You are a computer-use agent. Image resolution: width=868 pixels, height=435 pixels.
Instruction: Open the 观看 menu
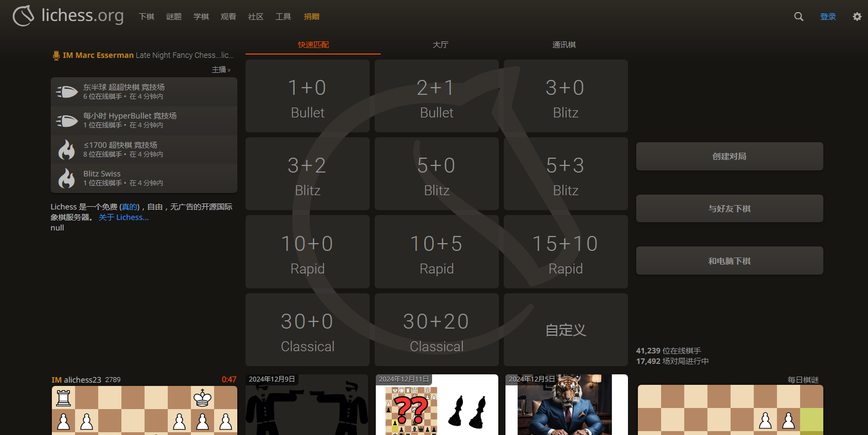(228, 17)
